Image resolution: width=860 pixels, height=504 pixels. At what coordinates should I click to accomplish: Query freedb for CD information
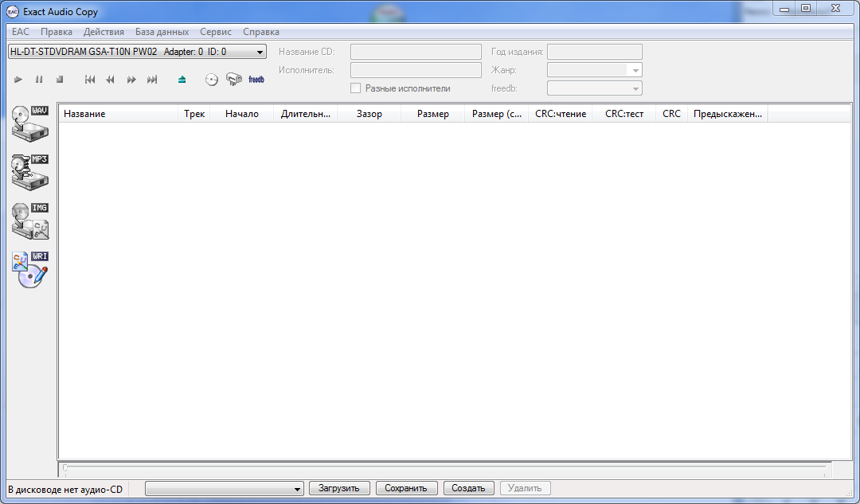[256, 80]
